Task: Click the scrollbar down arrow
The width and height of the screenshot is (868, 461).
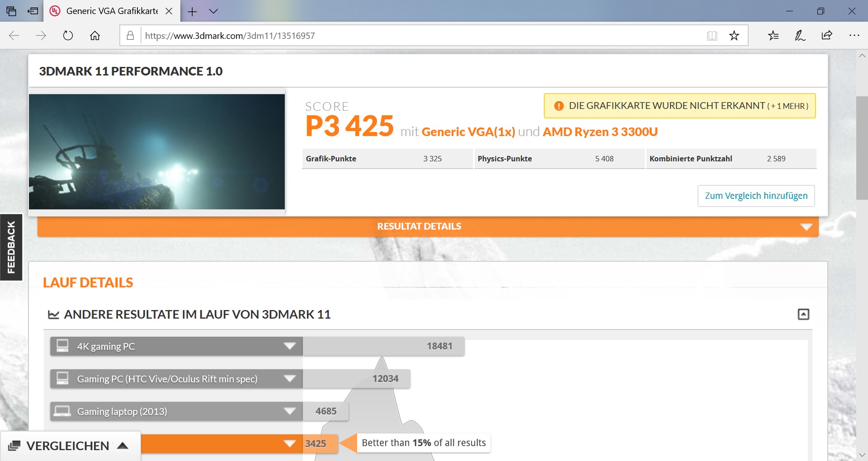Action: point(862,455)
